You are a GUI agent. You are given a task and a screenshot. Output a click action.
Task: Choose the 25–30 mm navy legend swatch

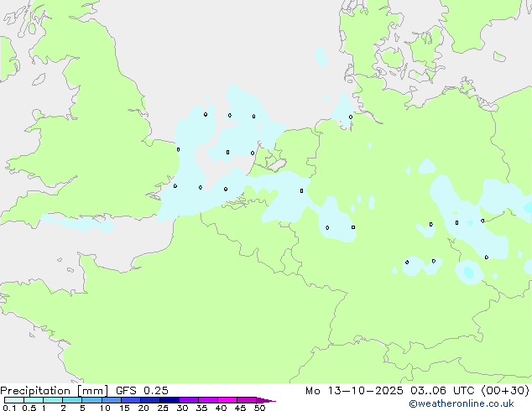click(x=170, y=400)
